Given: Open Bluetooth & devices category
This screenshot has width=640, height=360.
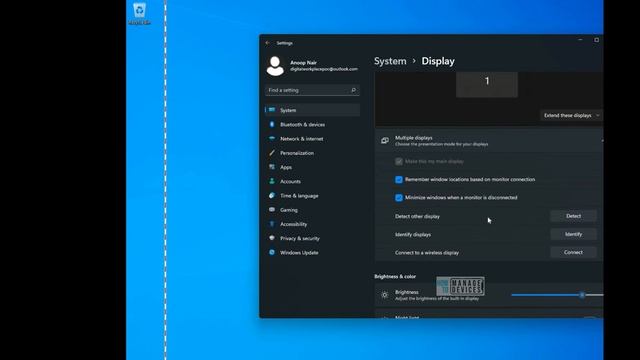Looking at the screenshot, I should [x=313, y=124].
